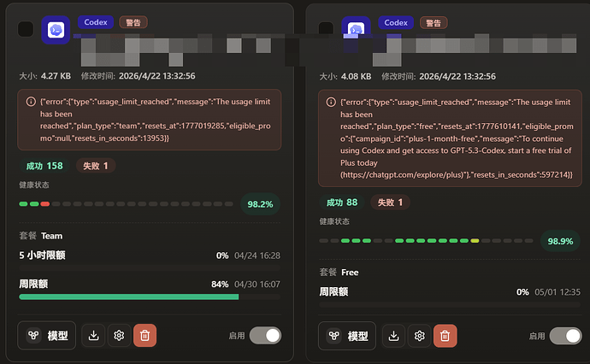The width and height of the screenshot is (590, 364).
Task: Click the Free card modified time 2026/4/22 13:32:56
Action: (x=457, y=76)
